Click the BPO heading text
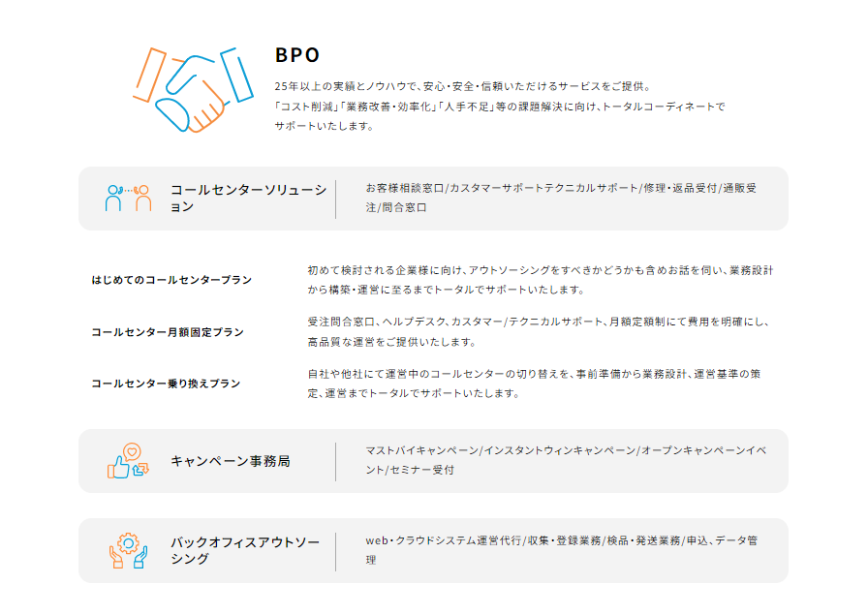 tap(297, 55)
